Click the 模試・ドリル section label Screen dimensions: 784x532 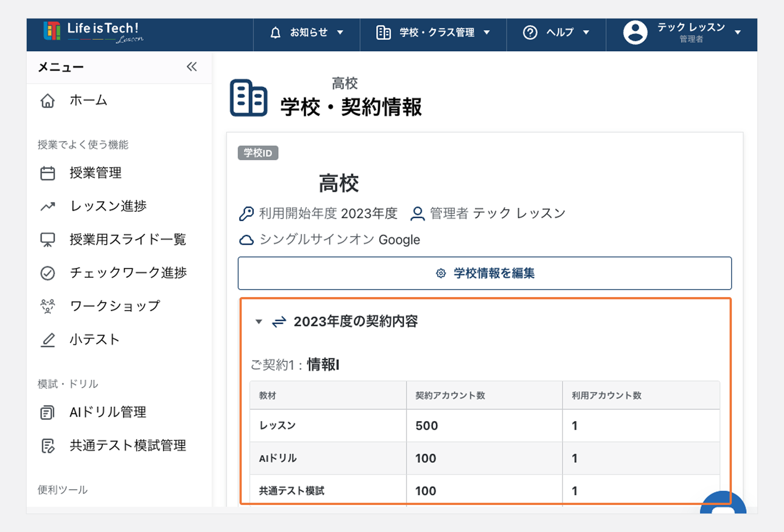tap(68, 384)
